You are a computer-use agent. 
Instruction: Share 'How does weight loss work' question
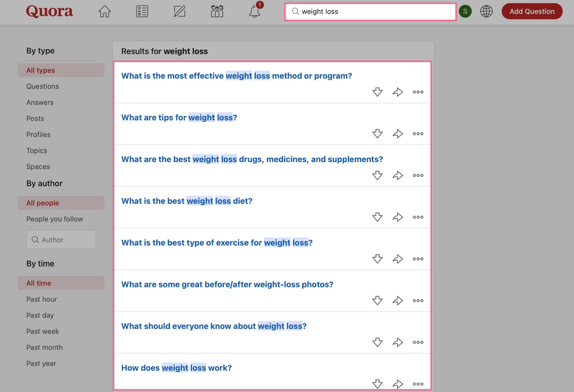point(398,384)
